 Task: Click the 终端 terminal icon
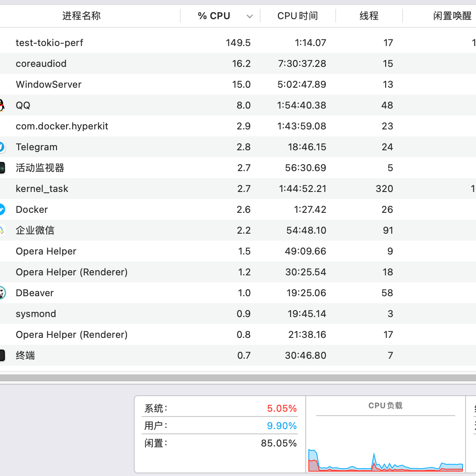point(2,356)
